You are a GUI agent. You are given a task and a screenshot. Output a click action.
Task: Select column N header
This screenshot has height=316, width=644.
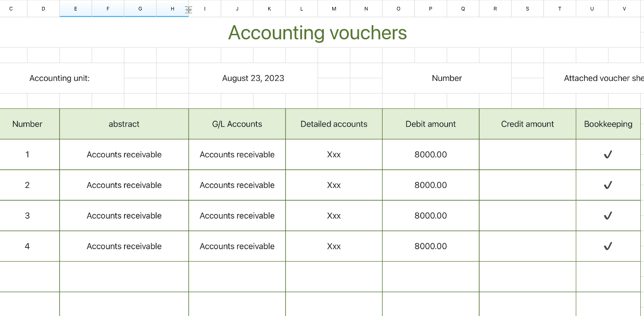tap(366, 9)
